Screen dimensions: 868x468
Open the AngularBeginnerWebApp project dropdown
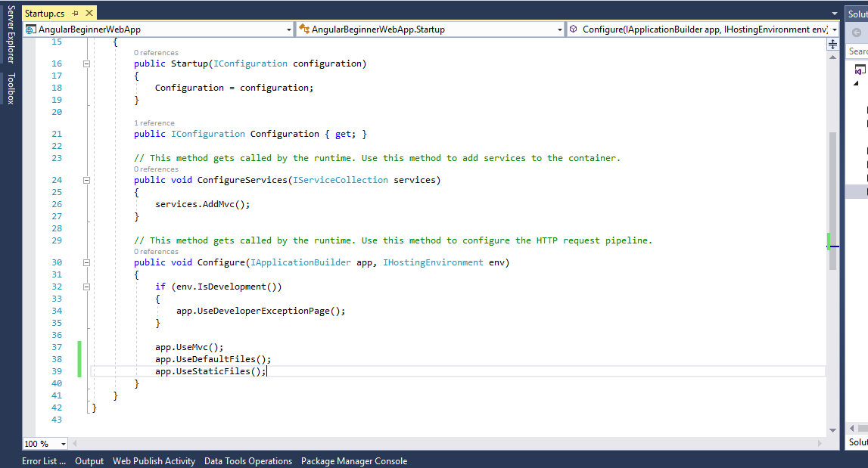pos(288,29)
